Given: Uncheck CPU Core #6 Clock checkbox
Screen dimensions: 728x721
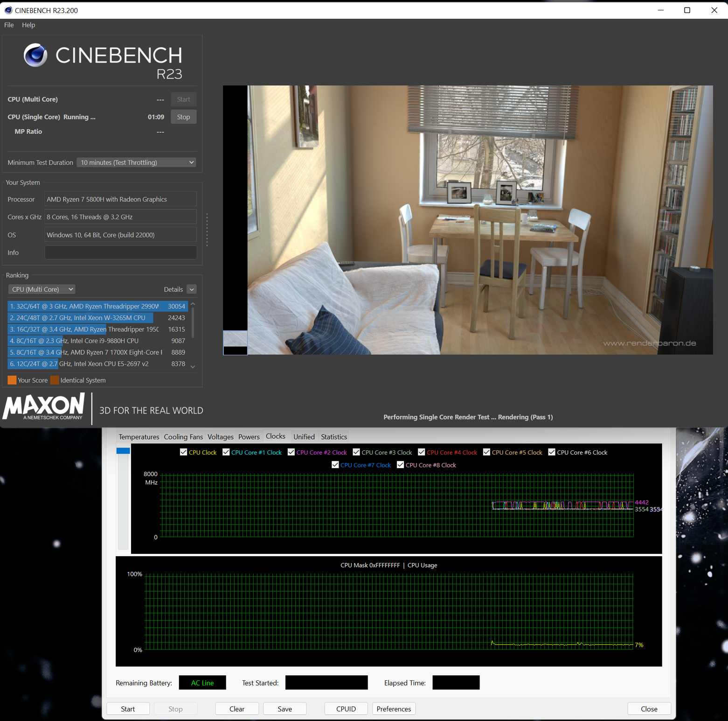Looking at the screenshot, I should coord(552,452).
